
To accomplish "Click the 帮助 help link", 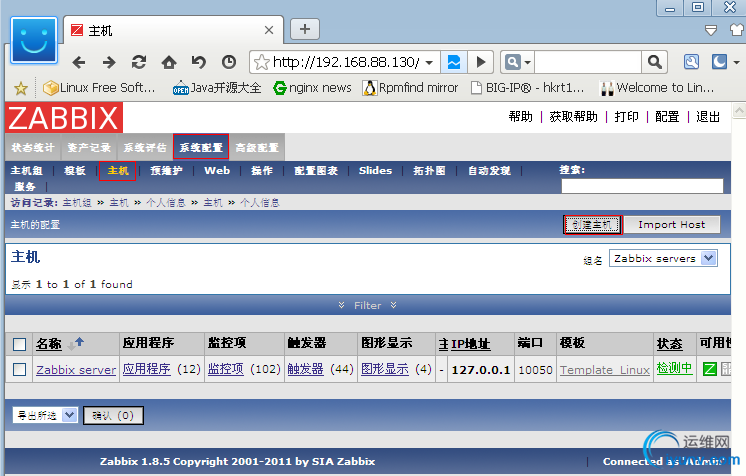I will tap(520, 117).
